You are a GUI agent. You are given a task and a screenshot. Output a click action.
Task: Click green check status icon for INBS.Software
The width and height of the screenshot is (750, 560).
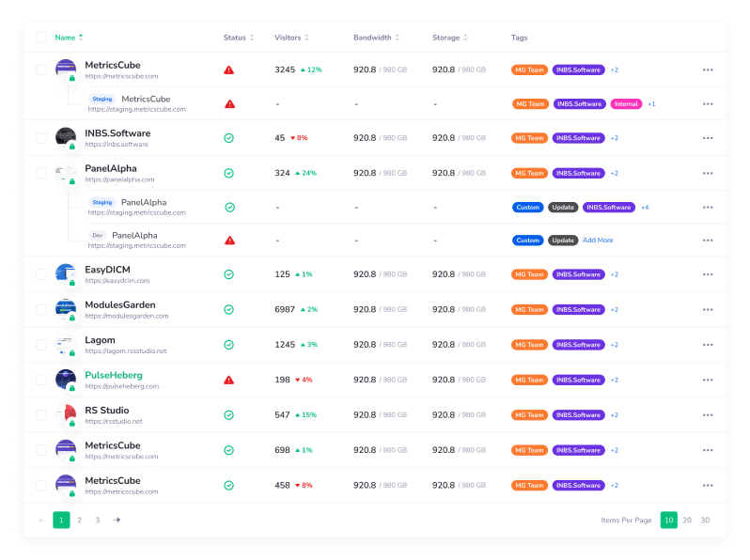point(229,138)
